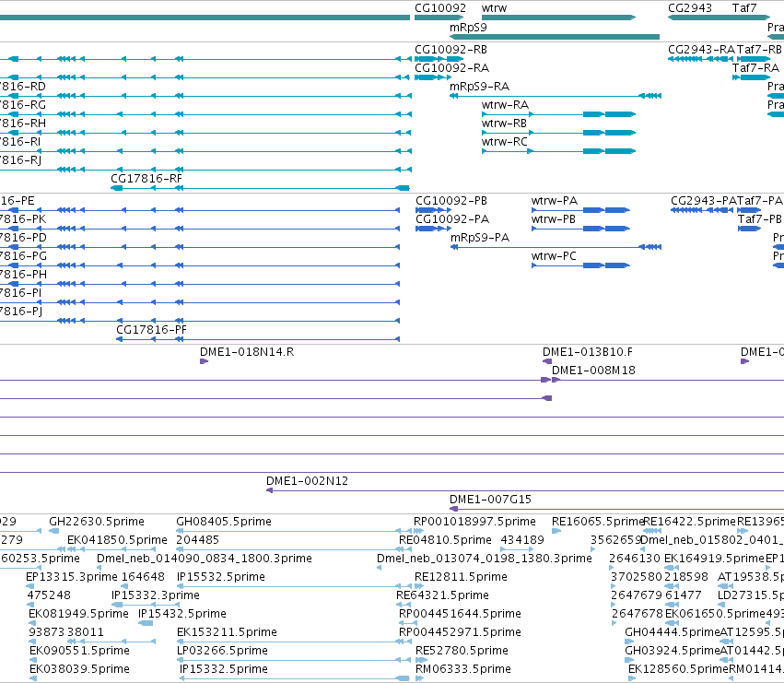The height and width of the screenshot is (683, 784).
Task: Click the CG10092-PB protein label
Action: 451,201
